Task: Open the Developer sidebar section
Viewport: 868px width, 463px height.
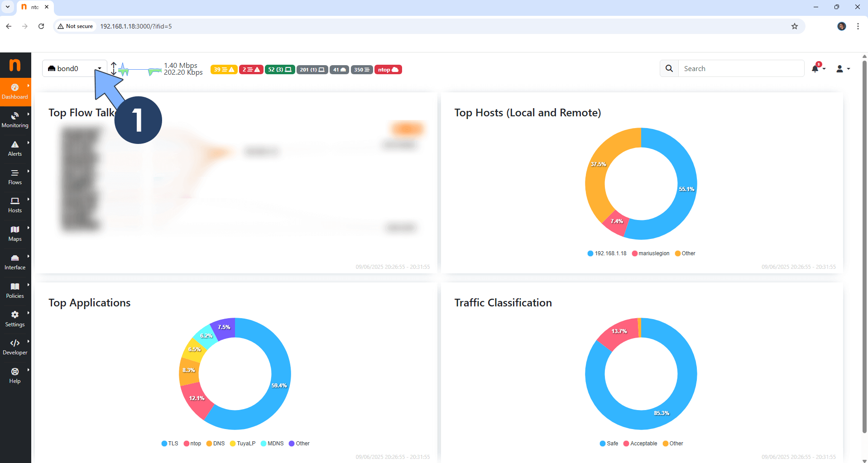Action: coord(15,348)
